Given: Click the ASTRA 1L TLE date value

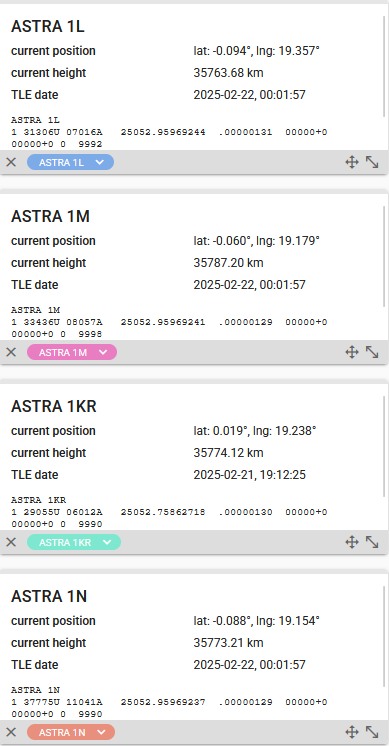Looking at the screenshot, I should pos(249,95).
